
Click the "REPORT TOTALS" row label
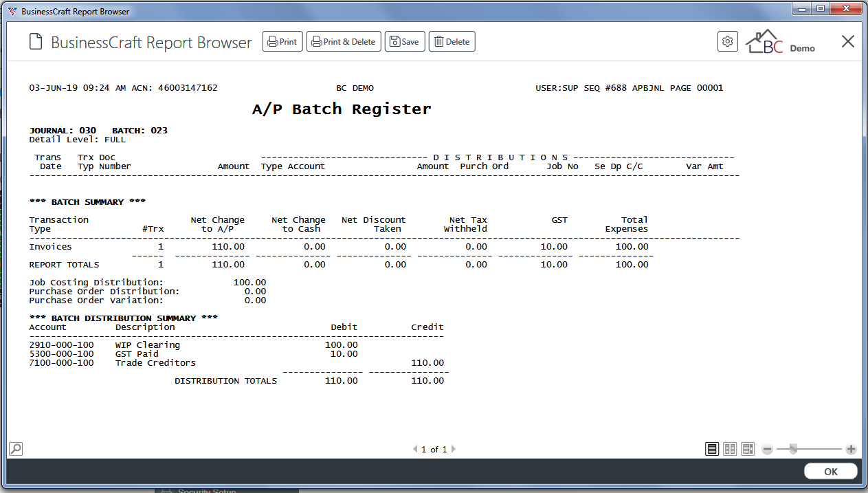65,265
